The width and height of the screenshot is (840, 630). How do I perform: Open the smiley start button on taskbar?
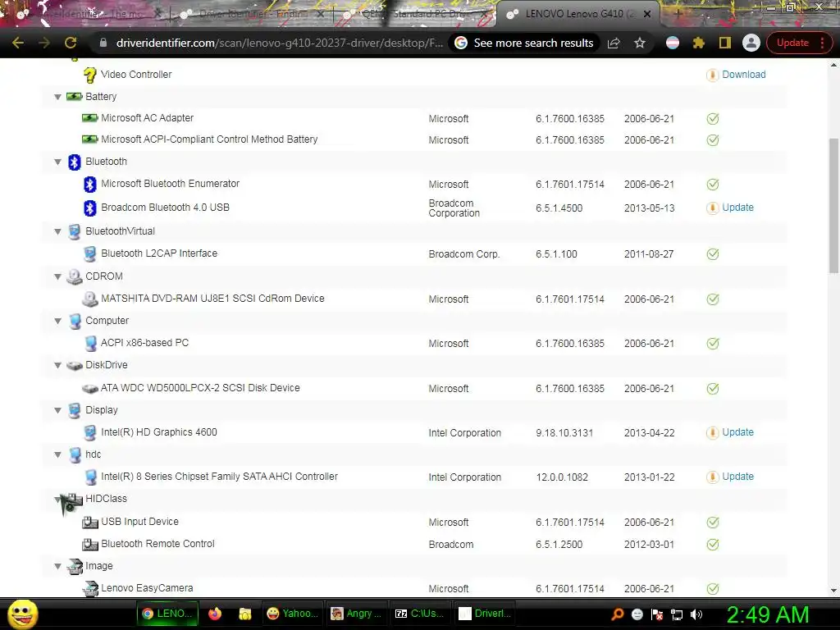pos(23,614)
